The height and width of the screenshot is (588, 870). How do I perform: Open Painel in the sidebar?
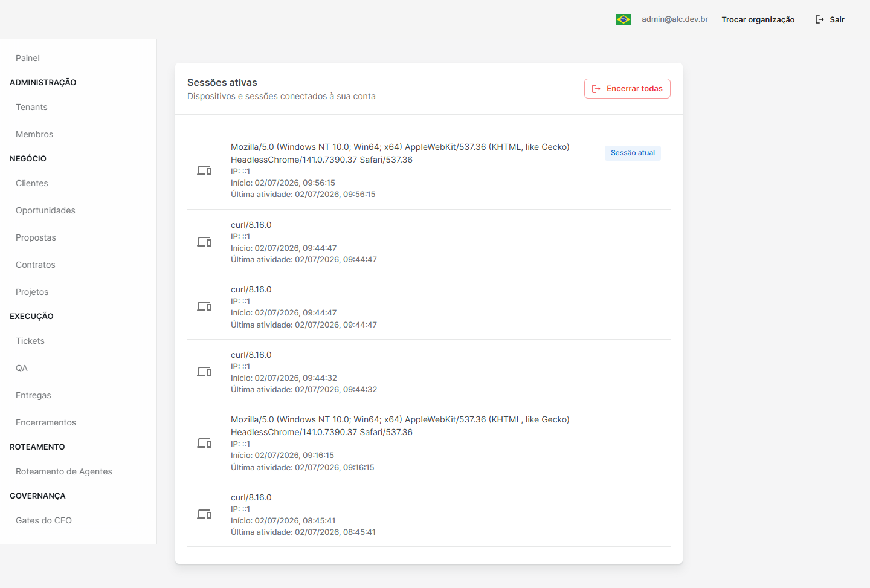[x=28, y=58]
